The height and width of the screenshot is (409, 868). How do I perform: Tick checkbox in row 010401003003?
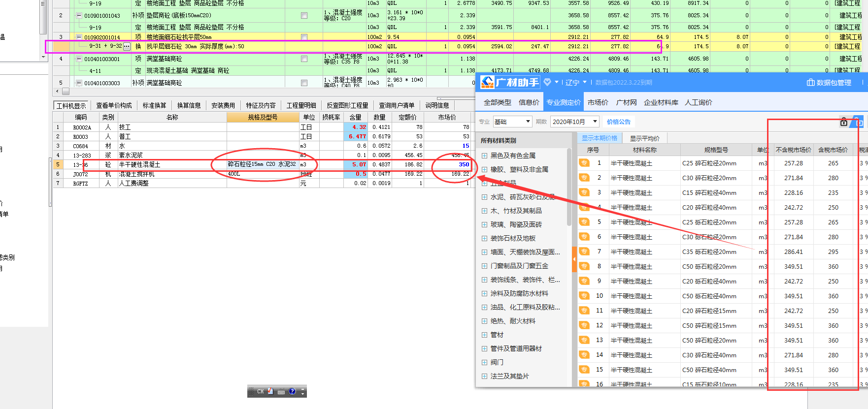304,83
